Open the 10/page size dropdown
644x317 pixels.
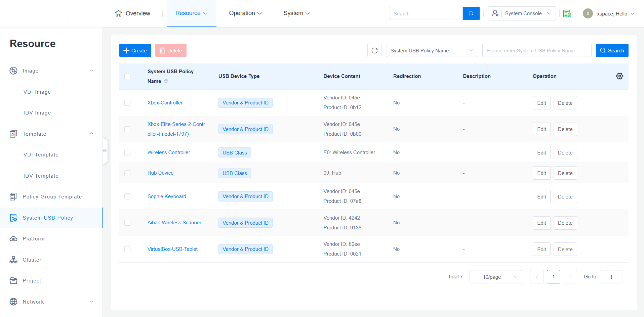[496, 277]
